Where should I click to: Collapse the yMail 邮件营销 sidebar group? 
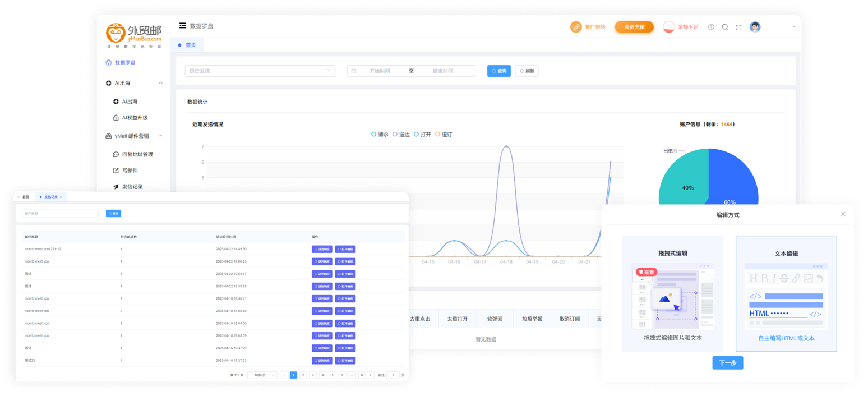pyautogui.click(x=161, y=136)
